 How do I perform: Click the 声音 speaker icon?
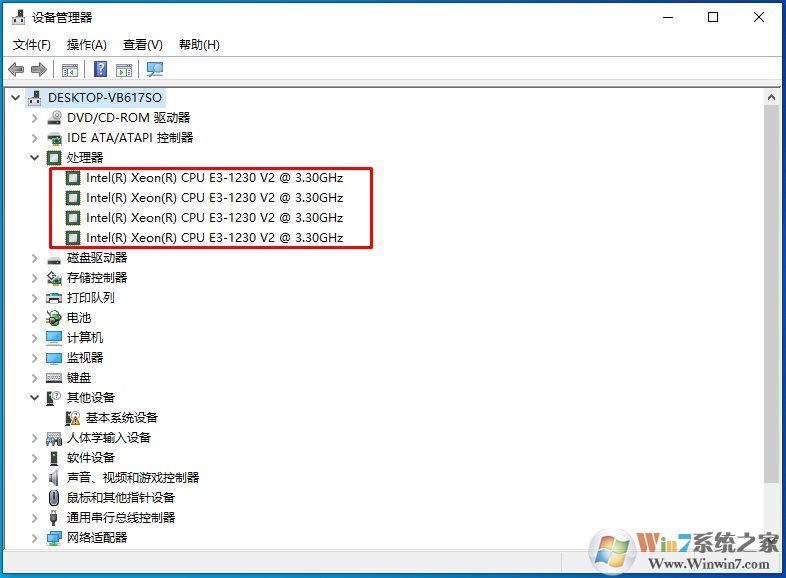pos(54,478)
